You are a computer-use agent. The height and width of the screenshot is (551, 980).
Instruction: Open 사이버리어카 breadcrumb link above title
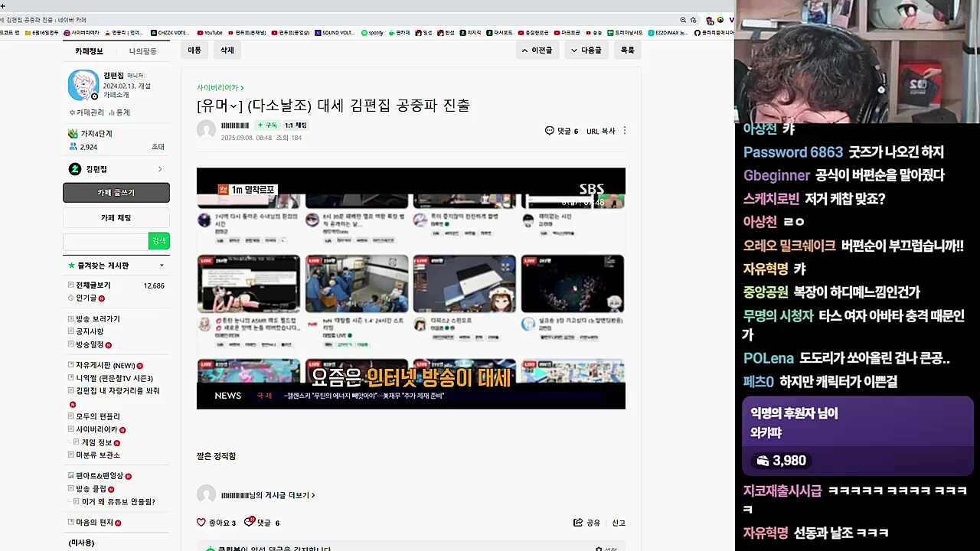(x=220, y=88)
